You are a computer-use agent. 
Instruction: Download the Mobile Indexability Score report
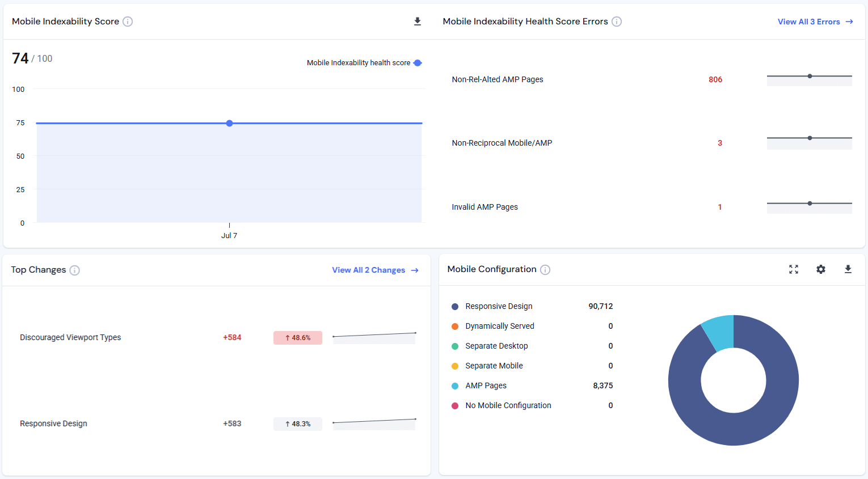pos(417,21)
